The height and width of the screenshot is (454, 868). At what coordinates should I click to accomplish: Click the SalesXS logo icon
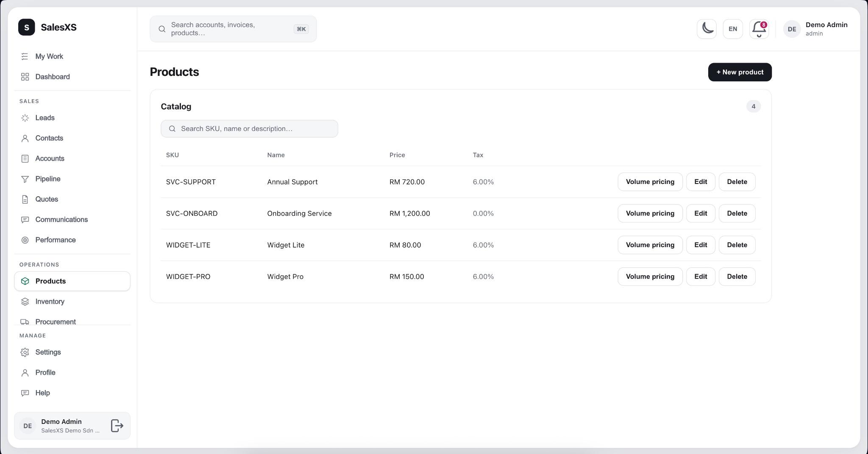tap(26, 27)
